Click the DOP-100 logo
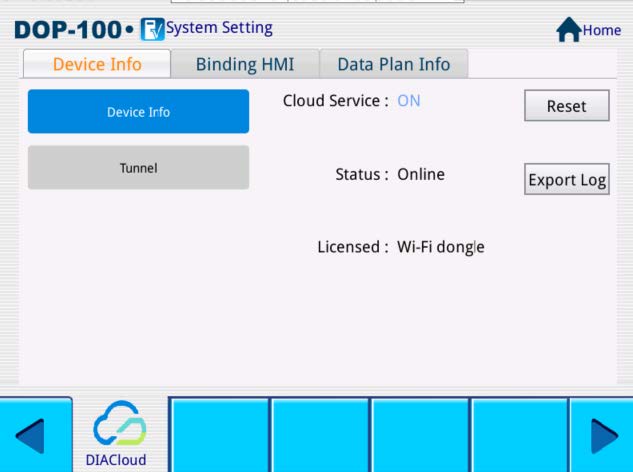Image resolution: width=633 pixels, height=472 pixels. pos(73,30)
